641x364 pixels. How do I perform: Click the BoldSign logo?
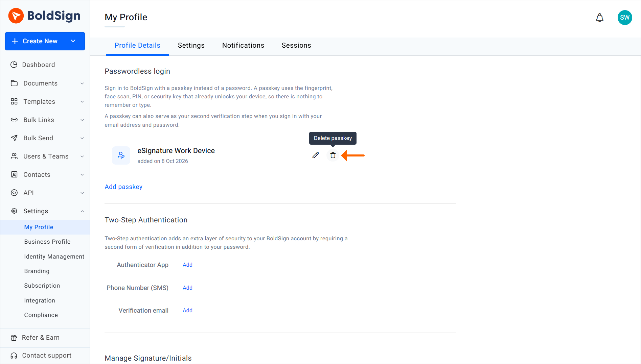pos(44,16)
